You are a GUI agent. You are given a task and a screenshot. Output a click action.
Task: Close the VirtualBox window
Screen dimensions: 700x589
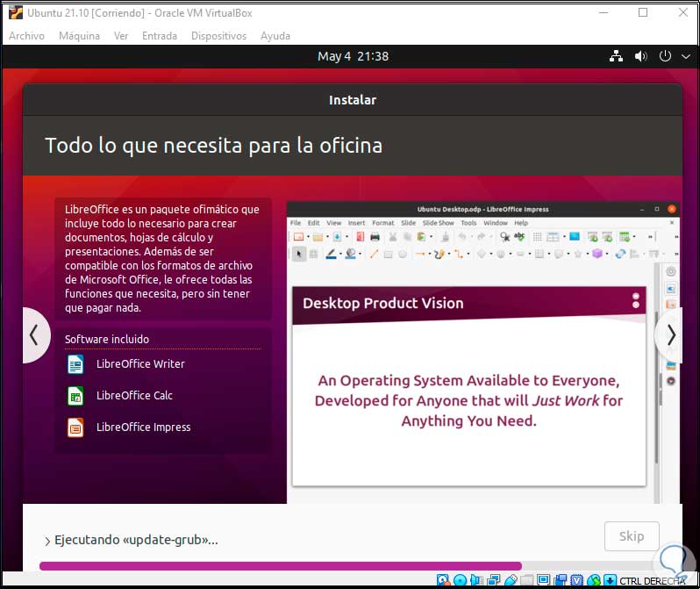683,12
